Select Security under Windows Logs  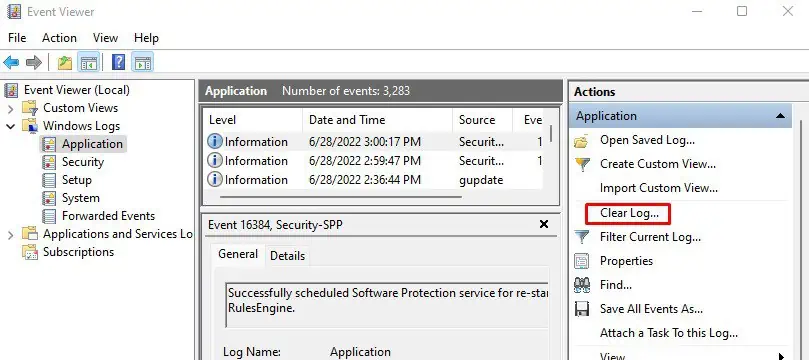[83, 162]
